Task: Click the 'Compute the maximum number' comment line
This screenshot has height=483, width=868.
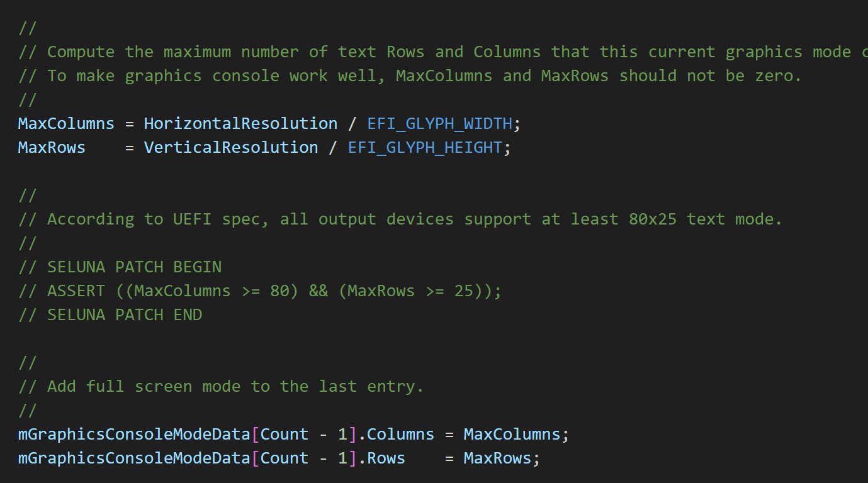Action: [443, 52]
